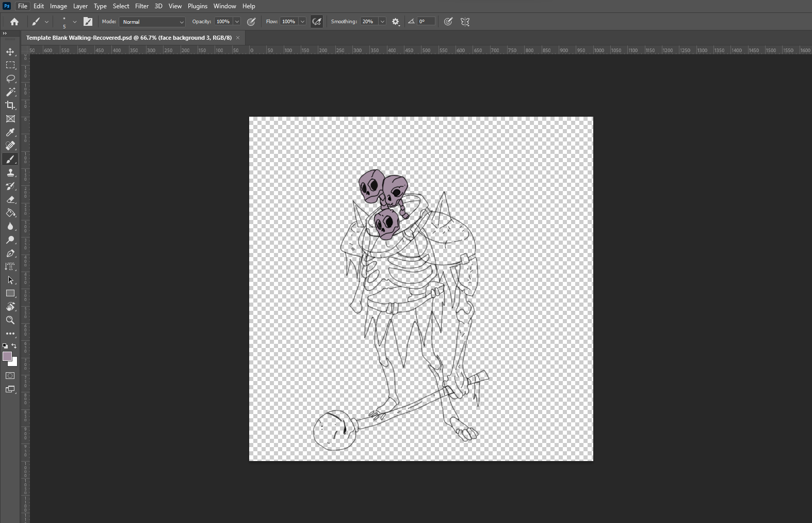812x523 pixels.
Task: Select the Paint Bucket tool
Action: [10, 213]
